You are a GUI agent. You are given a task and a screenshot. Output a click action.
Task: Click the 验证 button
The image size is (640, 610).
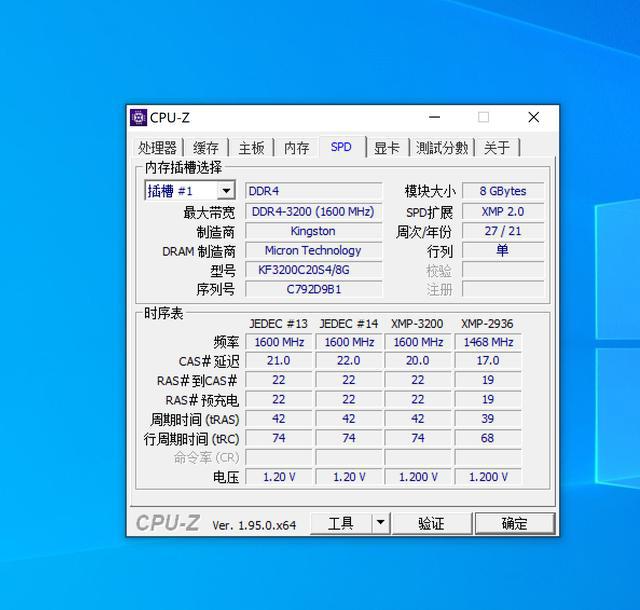(x=431, y=523)
